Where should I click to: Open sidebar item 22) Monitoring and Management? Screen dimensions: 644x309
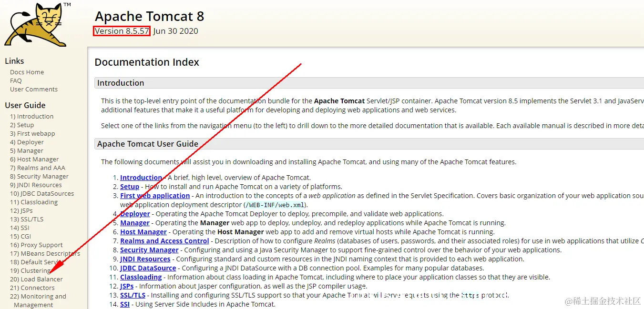[x=38, y=301]
